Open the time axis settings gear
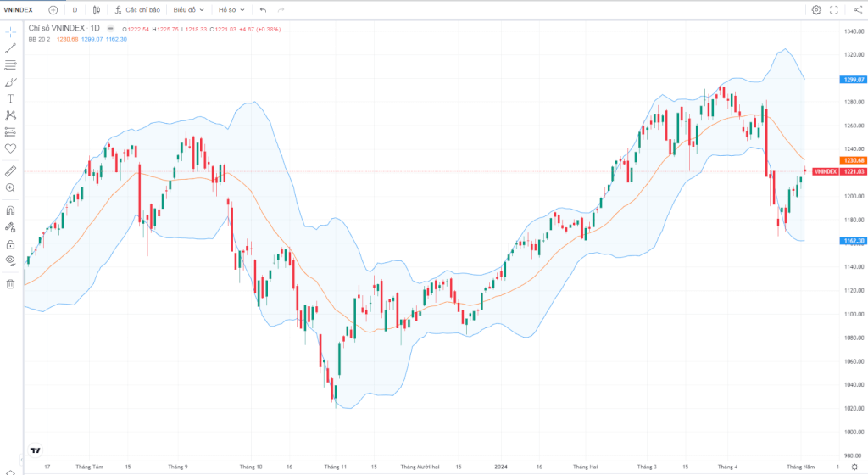 tap(854, 467)
